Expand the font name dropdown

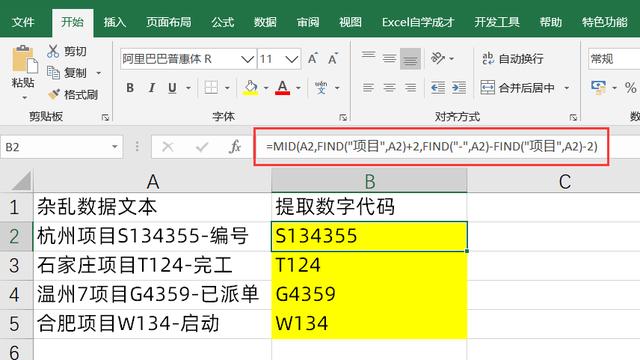247,59
